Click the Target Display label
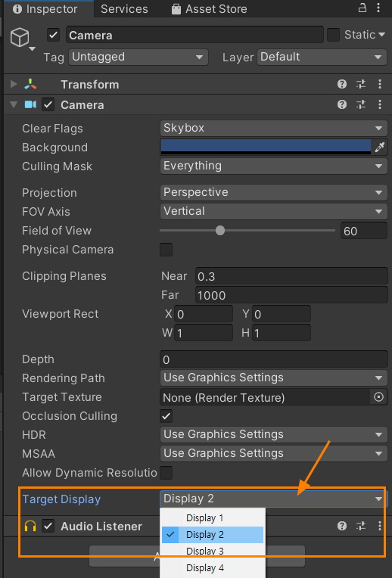392x578 pixels. click(61, 499)
